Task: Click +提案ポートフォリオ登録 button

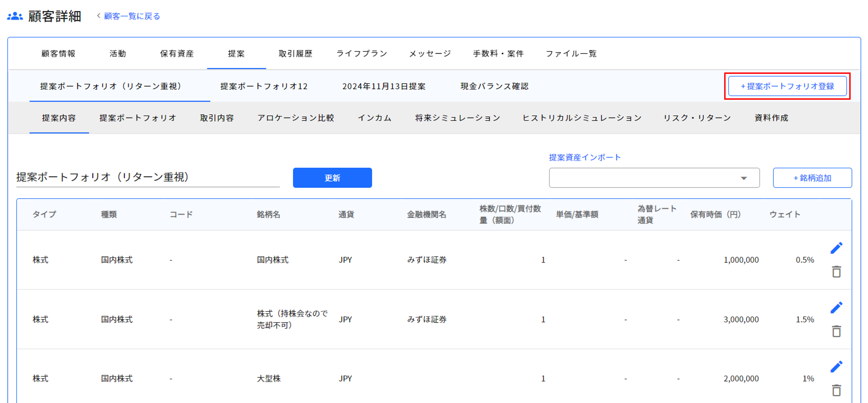Action: click(x=787, y=86)
